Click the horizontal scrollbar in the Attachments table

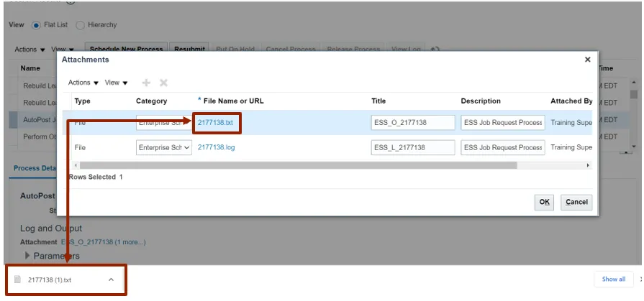[298, 165]
